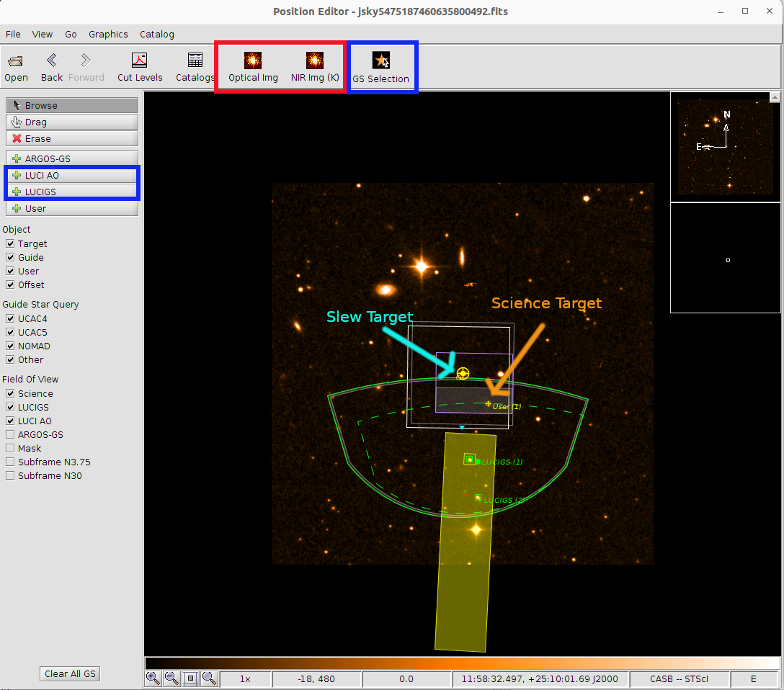The height and width of the screenshot is (690, 784).
Task: Click the orange color scale bar
Action: click(x=461, y=663)
